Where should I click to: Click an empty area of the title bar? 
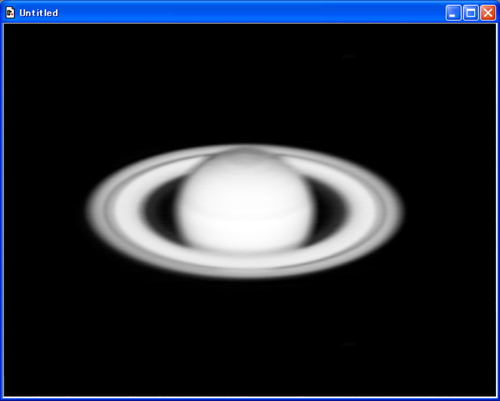tap(250, 13)
